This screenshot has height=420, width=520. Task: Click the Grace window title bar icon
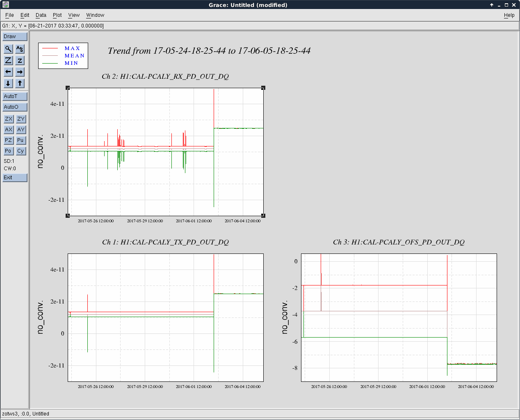5,5
